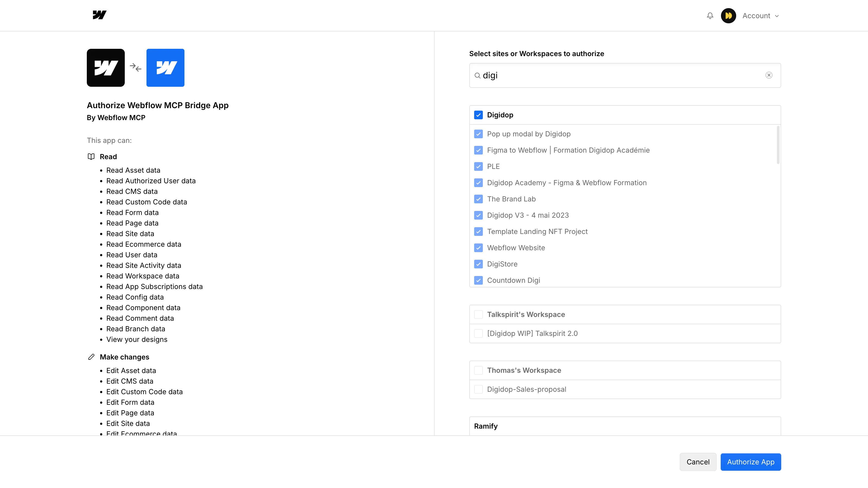Click the Make changes pencil icon
This screenshot has height=488, width=868.
coord(91,357)
